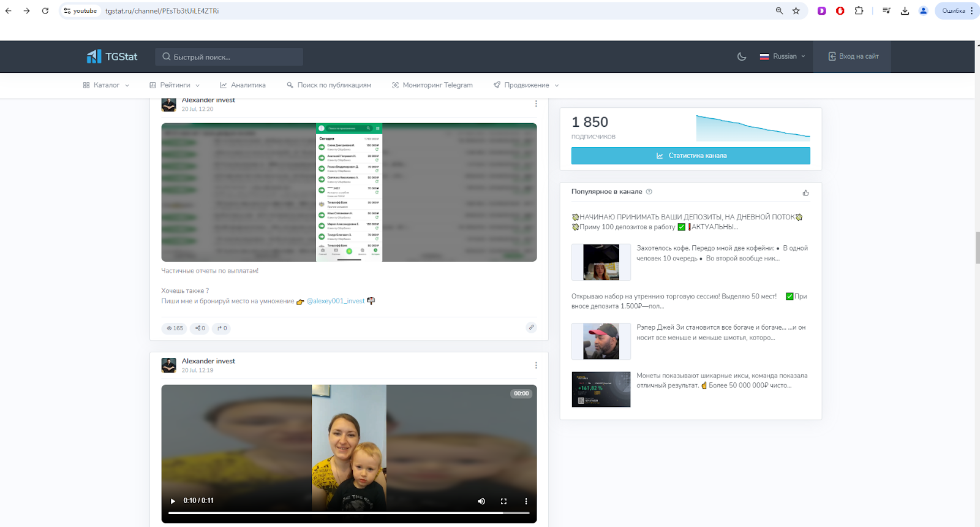Open the browser profile avatar
Screen dimensions: 980x527
coord(923,10)
